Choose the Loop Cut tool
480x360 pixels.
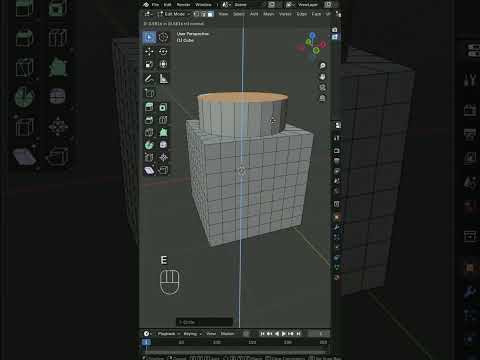click(163, 120)
